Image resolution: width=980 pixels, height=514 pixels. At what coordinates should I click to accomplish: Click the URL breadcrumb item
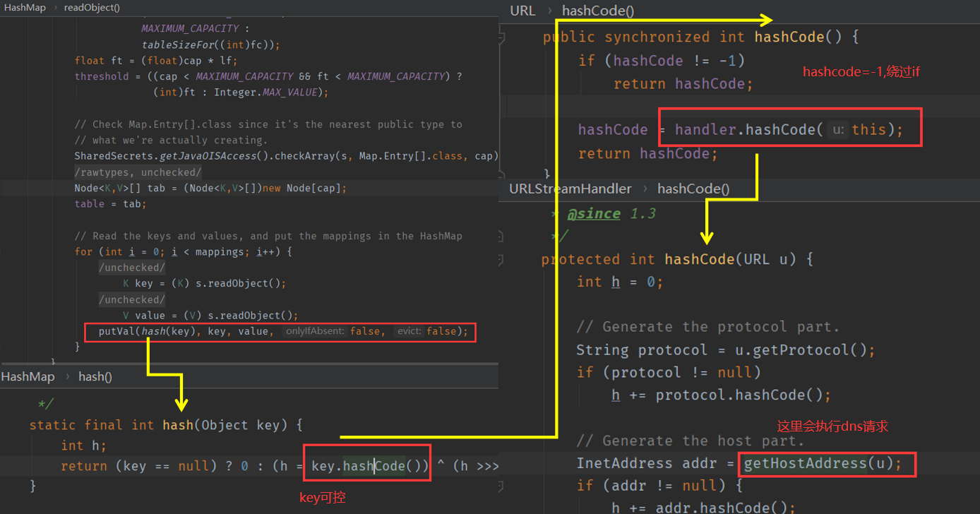click(x=522, y=11)
